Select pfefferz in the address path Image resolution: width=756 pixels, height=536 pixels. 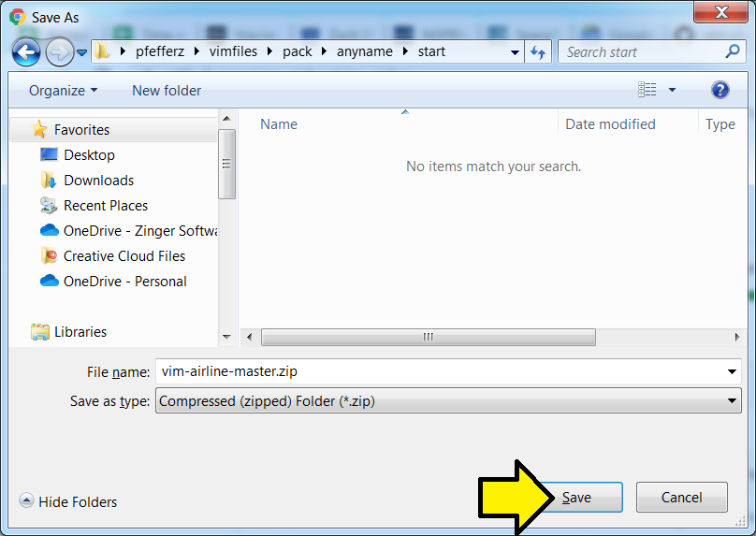tap(160, 51)
